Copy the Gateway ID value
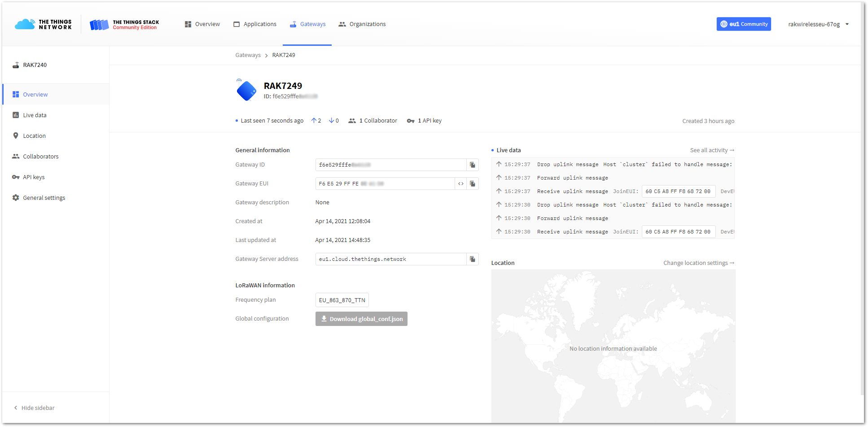Screen dimensions: 868x427 point(473,165)
